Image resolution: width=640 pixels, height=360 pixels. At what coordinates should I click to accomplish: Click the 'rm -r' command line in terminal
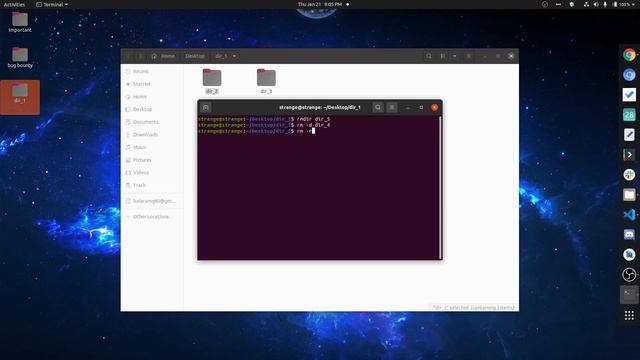pyautogui.click(x=256, y=131)
